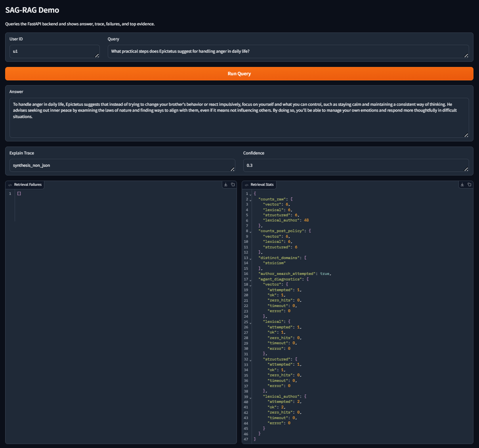The width and height of the screenshot is (479, 448).
Task: Run the query with the orange button
Action: coord(239,74)
